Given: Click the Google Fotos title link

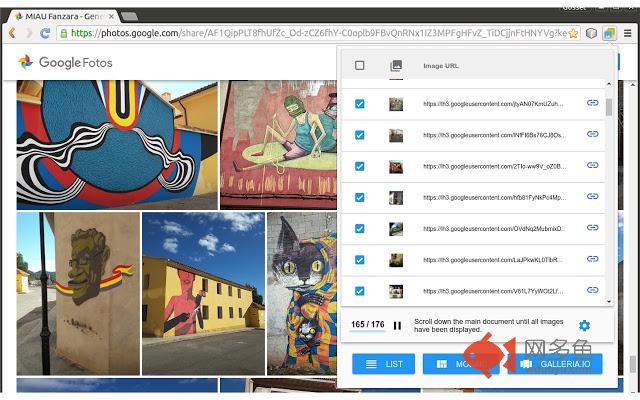Looking at the screenshot, I should coord(76,62).
